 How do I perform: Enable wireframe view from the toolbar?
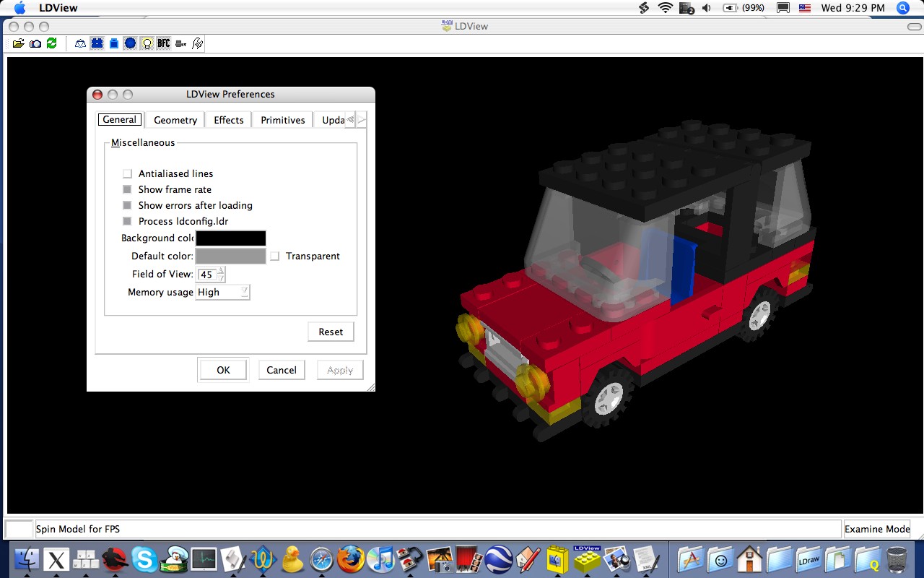(81, 43)
